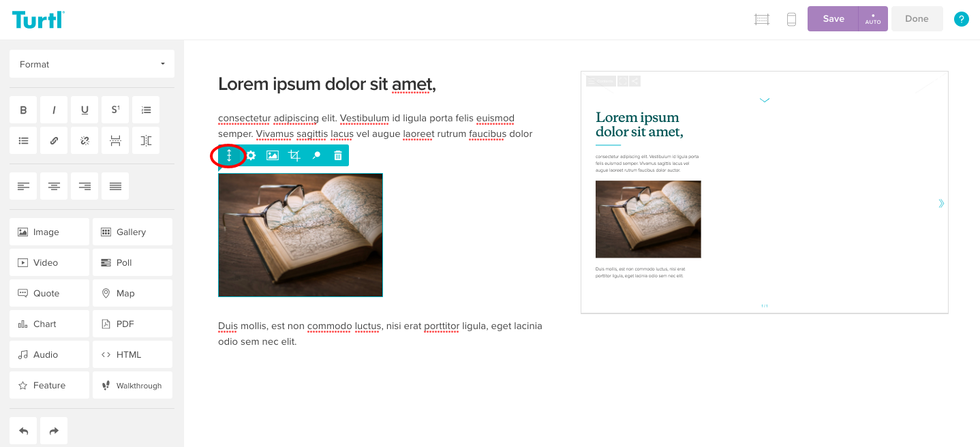
Task: Click the Save button
Action: (833, 19)
